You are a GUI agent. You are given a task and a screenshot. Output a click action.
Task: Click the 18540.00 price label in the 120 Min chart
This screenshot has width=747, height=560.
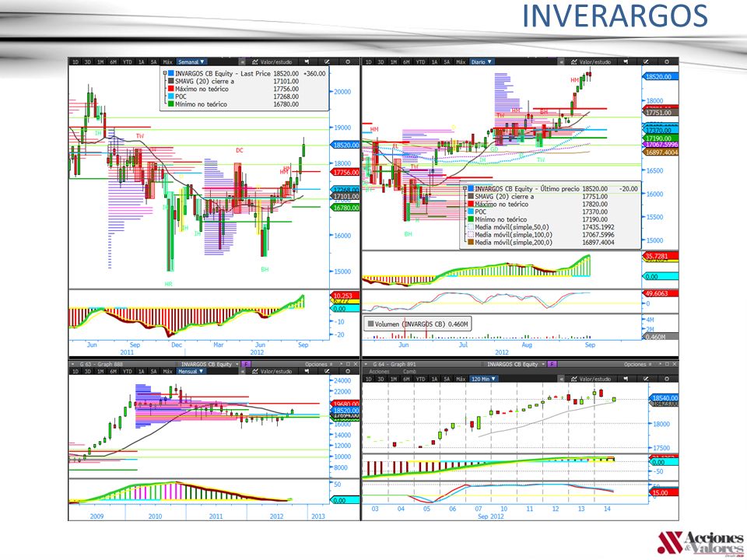[664, 398]
